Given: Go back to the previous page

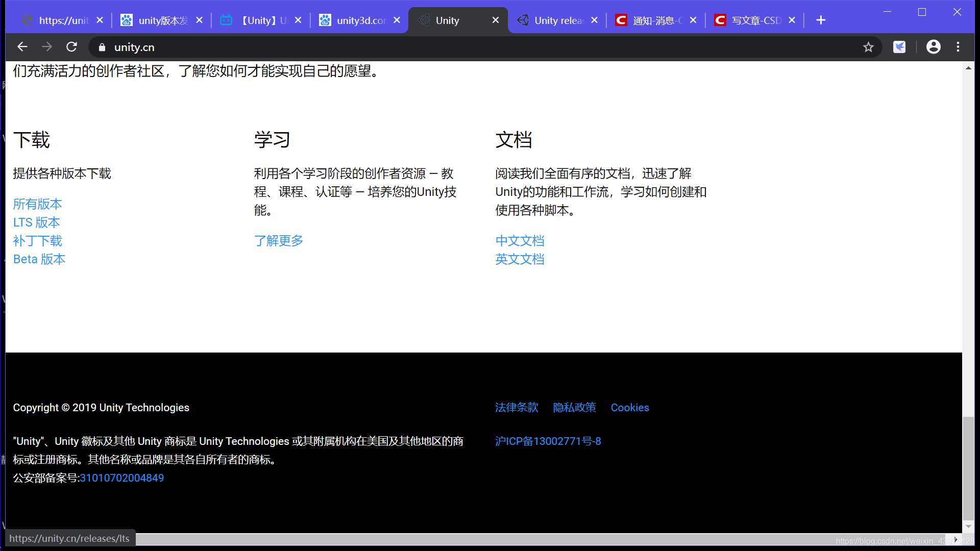Looking at the screenshot, I should pyautogui.click(x=22, y=47).
